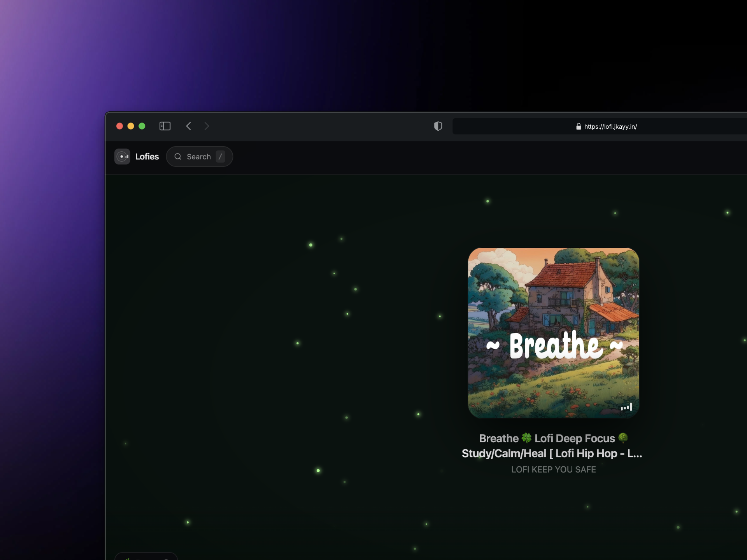Select the lofi.jkayy.in URL address bar
Viewport: 747px width, 560px height.
[610, 126]
